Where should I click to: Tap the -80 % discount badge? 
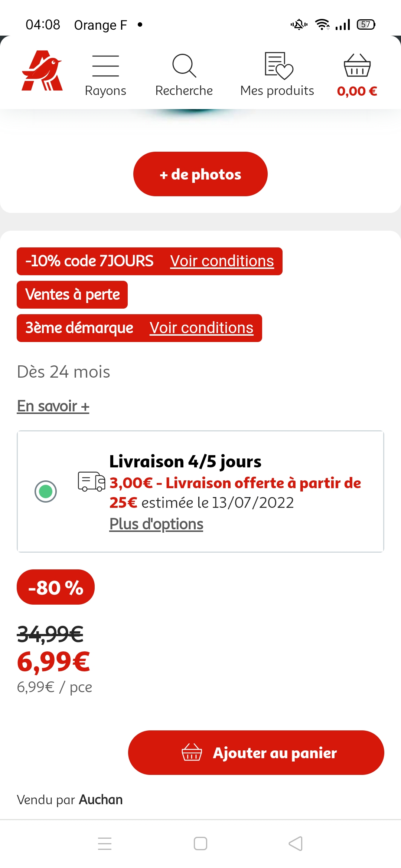point(56,587)
